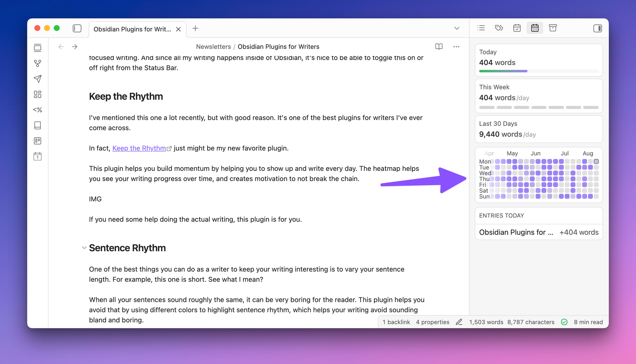Collapse the Sentence Rhythm heading
The image size is (636, 364).
(x=84, y=248)
